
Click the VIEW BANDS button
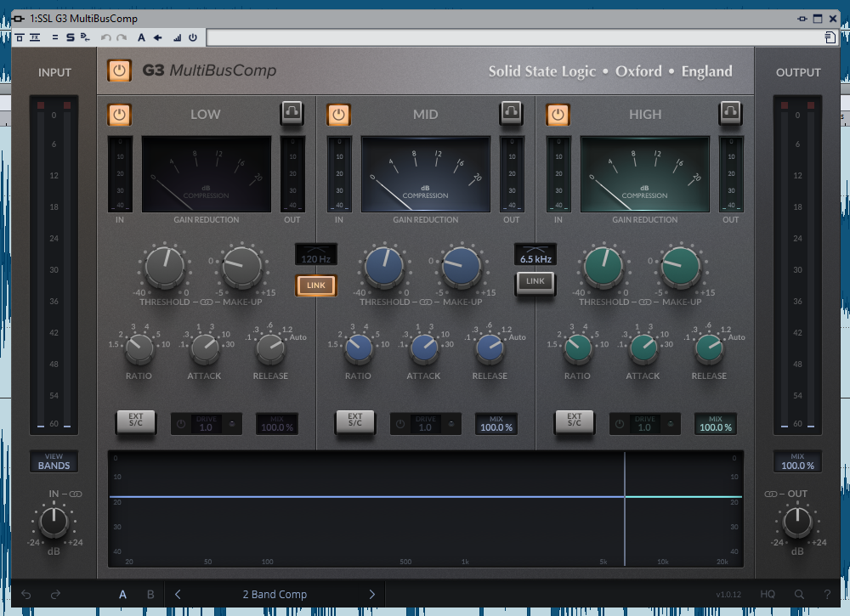click(54, 461)
